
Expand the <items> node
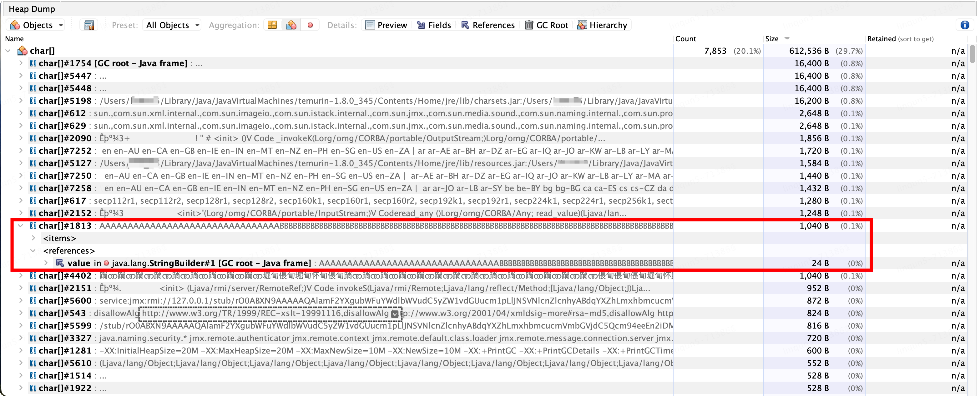point(33,238)
